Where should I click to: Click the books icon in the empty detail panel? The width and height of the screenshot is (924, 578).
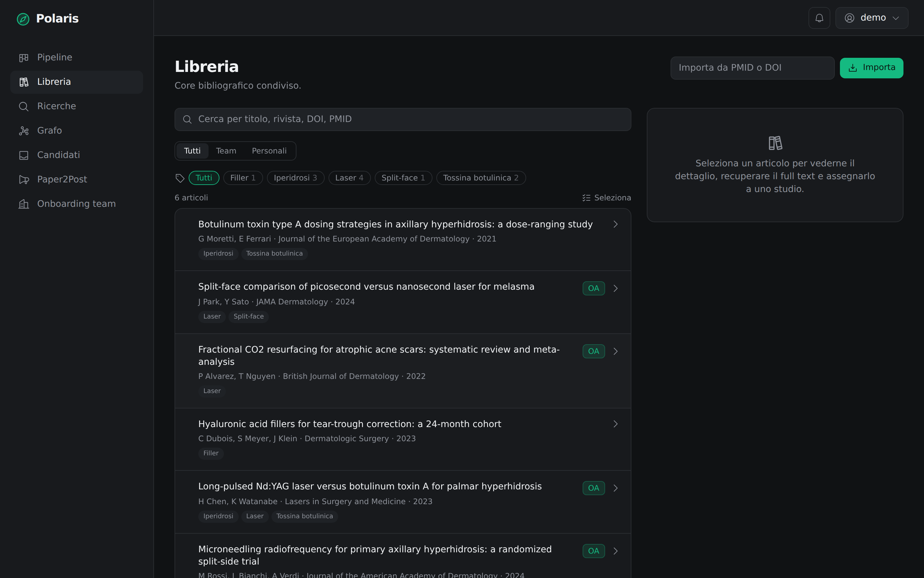(x=775, y=143)
